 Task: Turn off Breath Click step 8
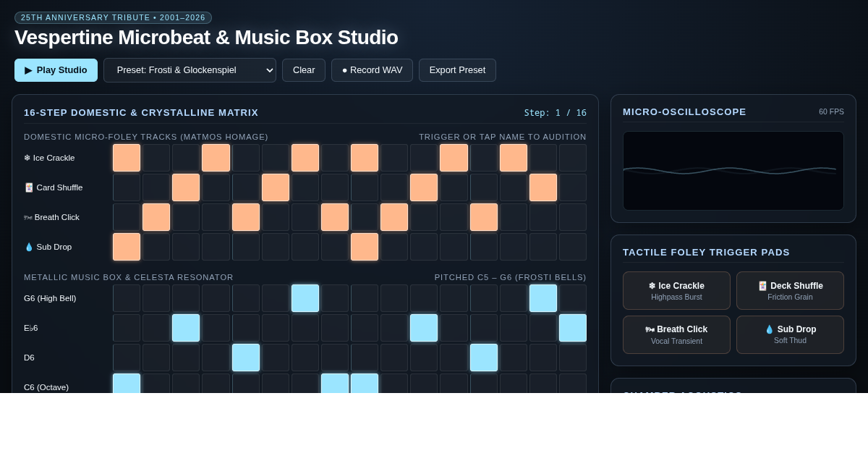(x=335, y=217)
